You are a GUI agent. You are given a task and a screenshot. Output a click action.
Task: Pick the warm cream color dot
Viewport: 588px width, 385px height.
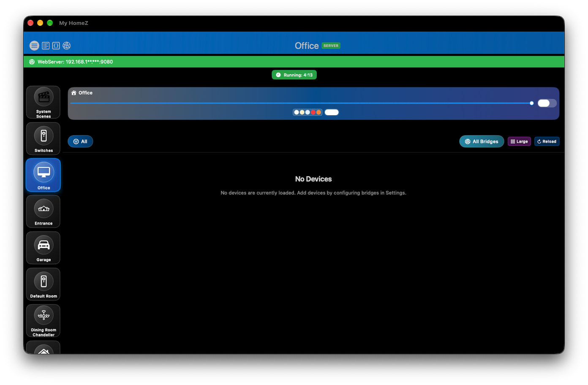click(x=302, y=112)
